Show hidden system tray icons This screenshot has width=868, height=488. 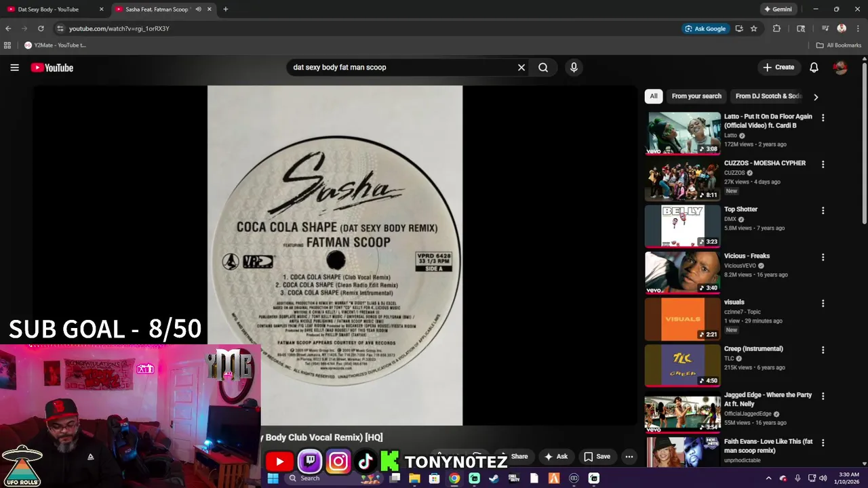pyautogui.click(x=768, y=478)
